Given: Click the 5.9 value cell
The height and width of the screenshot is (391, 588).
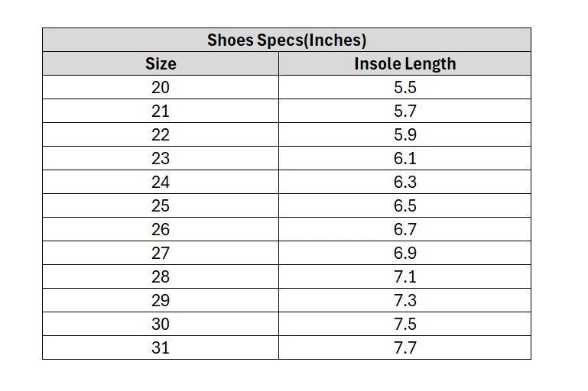Looking at the screenshot, I should point(405,134).
